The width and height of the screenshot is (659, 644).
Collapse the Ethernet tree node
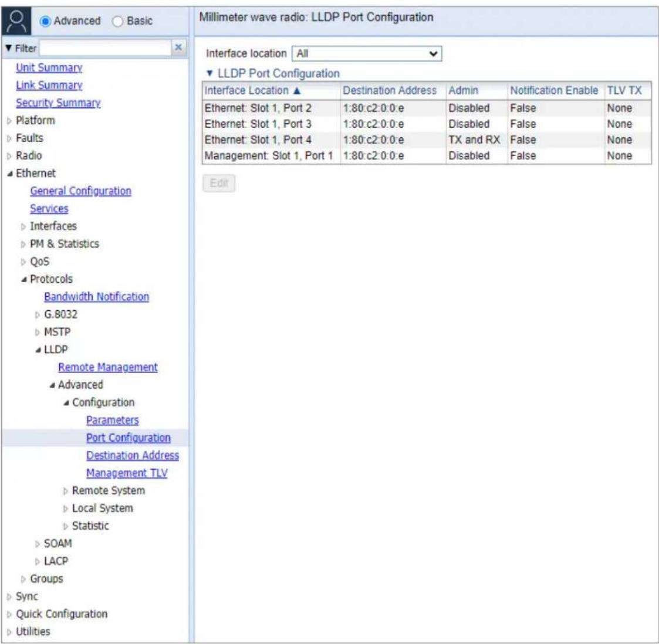[x=9, y=174]
